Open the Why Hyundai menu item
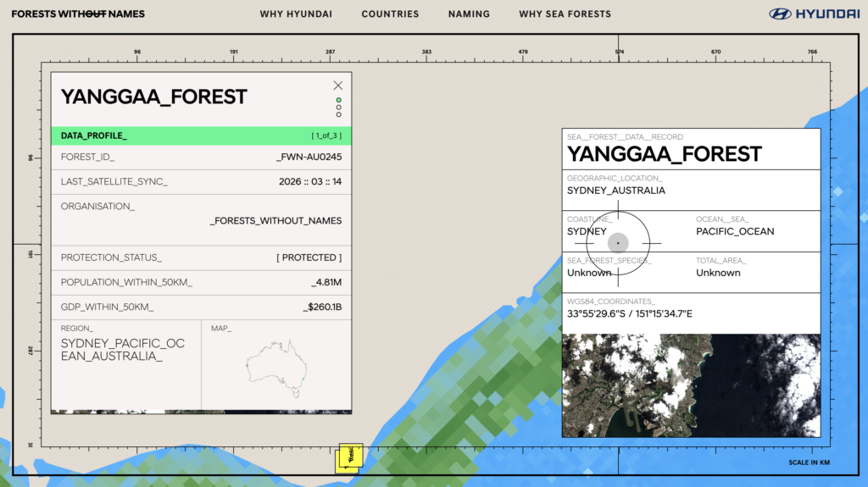 [x=296, y=14]
